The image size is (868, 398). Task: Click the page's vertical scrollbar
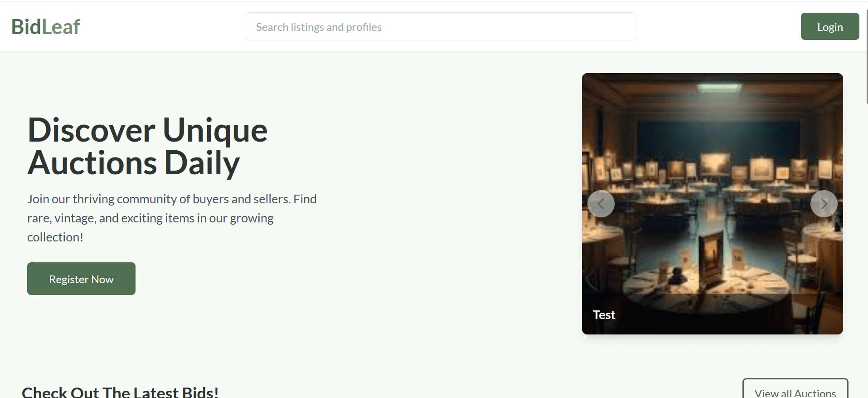click(x=866, y=54)
